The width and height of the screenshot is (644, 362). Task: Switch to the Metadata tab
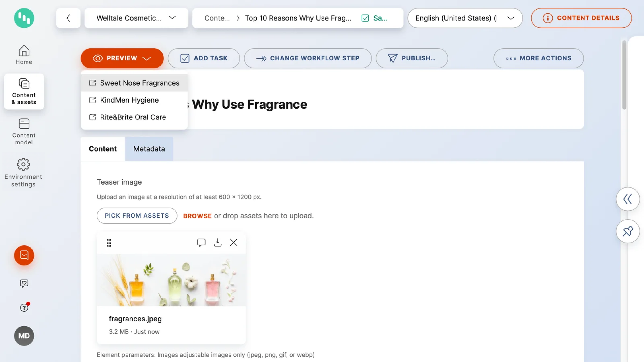click(x=149, y=149)
